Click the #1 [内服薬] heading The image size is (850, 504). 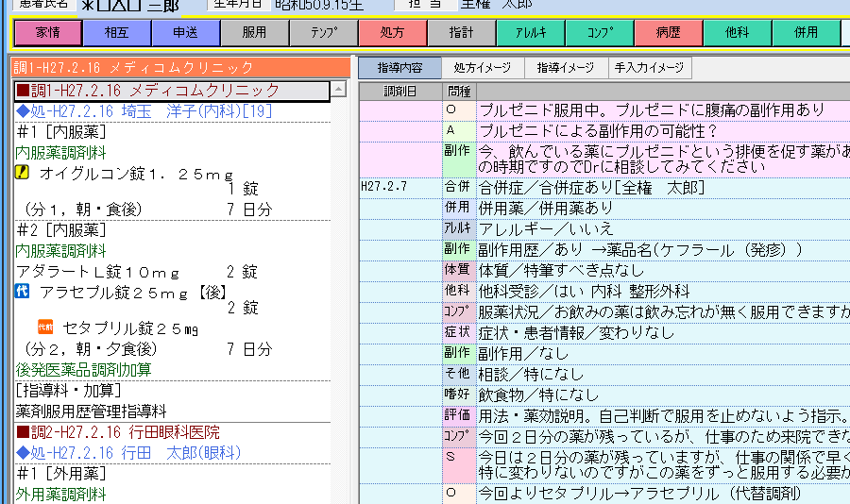(x=61, y=132)
